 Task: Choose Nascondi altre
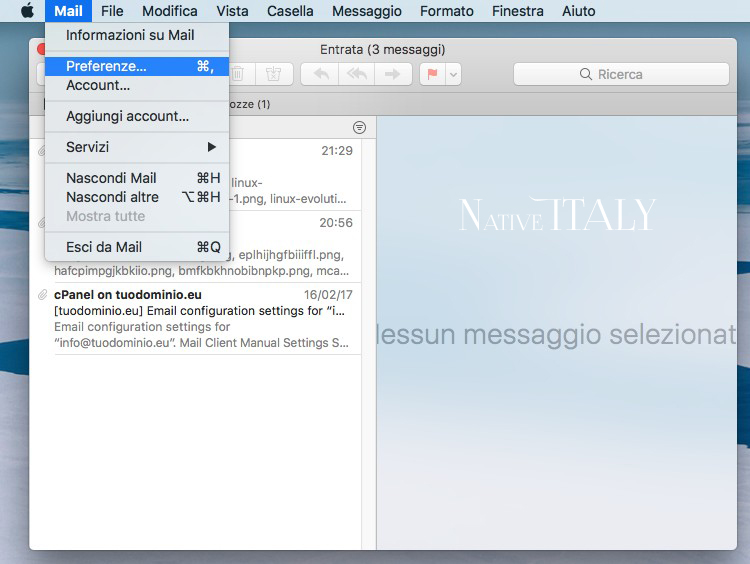click(x=137, y=197)
